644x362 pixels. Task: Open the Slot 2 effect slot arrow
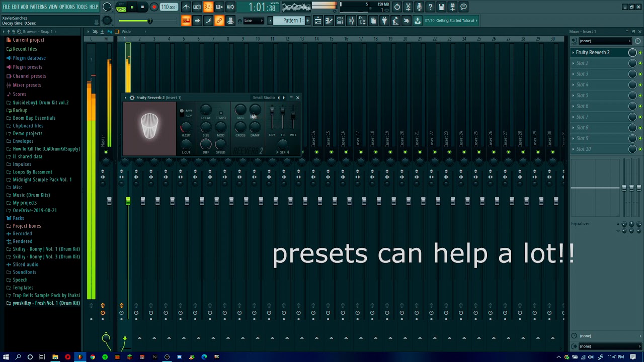tap(573, 63)
